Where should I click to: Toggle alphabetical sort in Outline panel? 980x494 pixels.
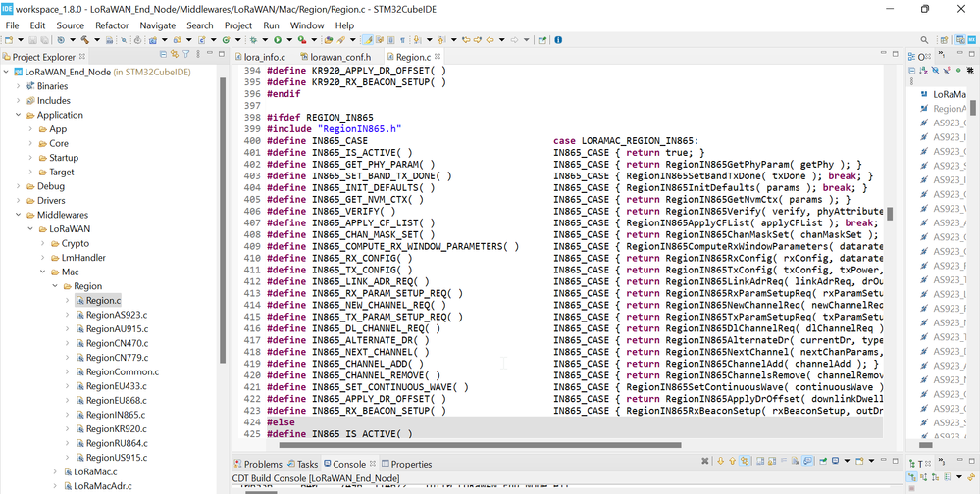coord(923,70)
